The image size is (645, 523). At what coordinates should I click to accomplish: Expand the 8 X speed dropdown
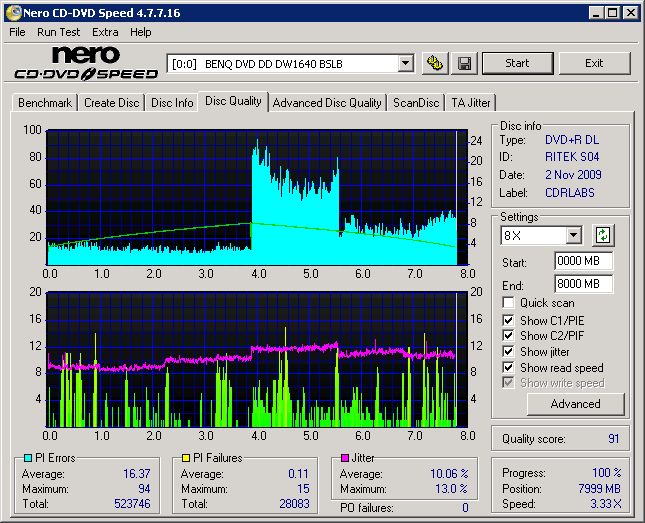point(573,235)
